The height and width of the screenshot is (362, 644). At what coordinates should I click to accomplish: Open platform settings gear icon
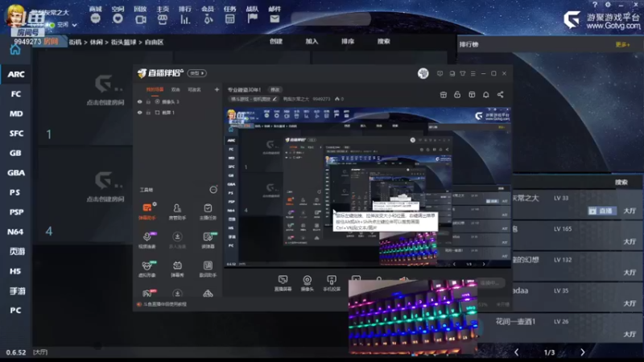click(x=608, y=5)
